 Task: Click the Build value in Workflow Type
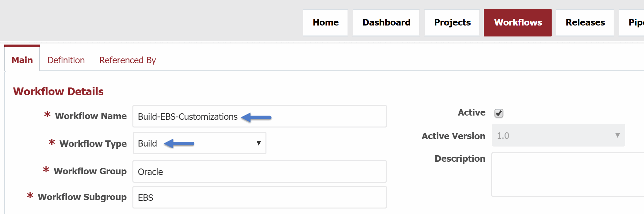(x=147, y=143)
